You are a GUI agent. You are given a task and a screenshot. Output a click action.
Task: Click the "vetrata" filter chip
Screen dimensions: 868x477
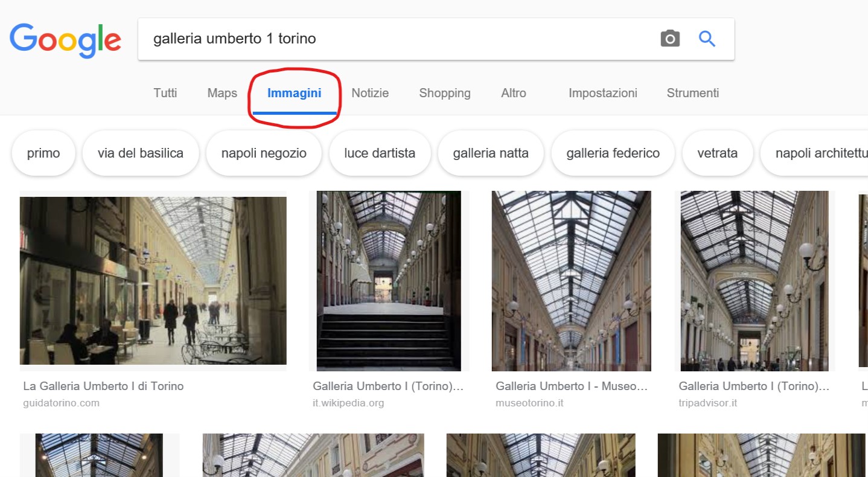tap(717, 153)
